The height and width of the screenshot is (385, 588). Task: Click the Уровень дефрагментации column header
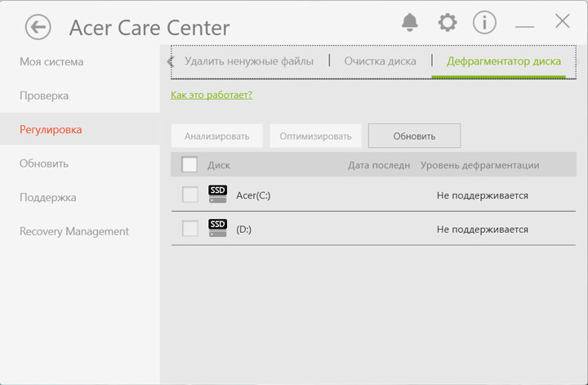[479, 165]
